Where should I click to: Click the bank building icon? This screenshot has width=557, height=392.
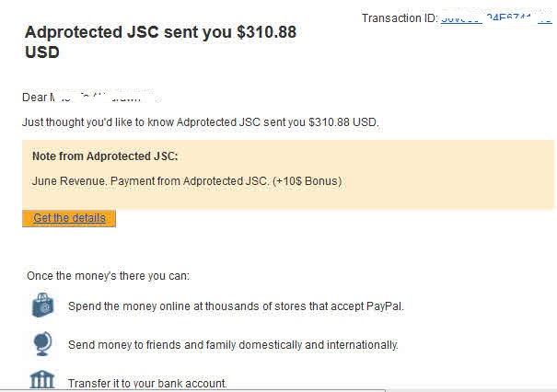42,380
